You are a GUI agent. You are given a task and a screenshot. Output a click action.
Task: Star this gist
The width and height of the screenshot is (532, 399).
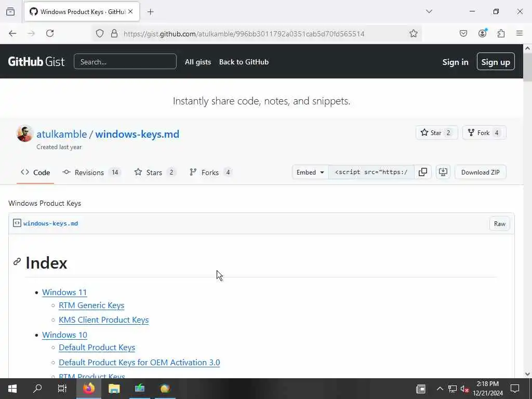(x=436, y=132)
